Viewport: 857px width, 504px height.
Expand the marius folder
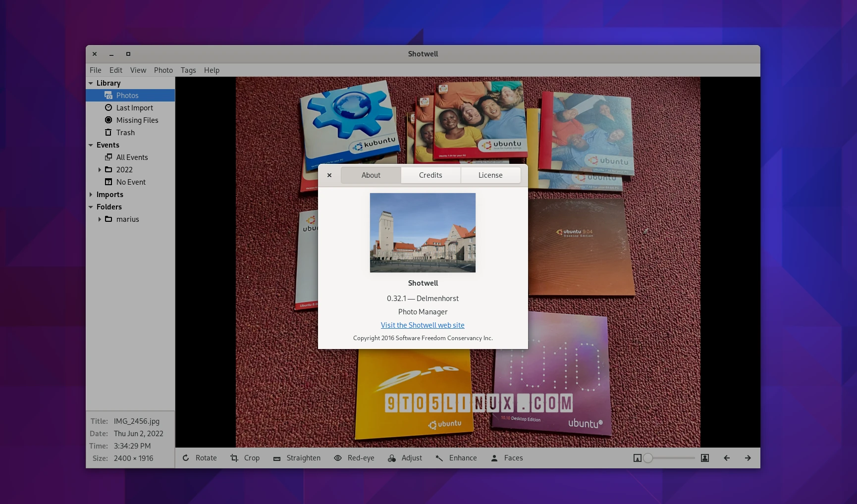point(100,219)
